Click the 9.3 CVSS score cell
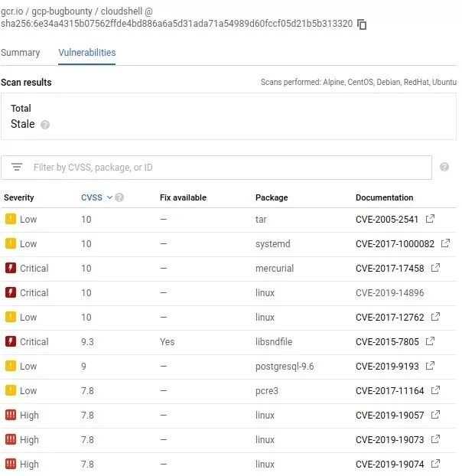Image resolution: width=462 pixels, height=476 pixels. click(87, 342)
